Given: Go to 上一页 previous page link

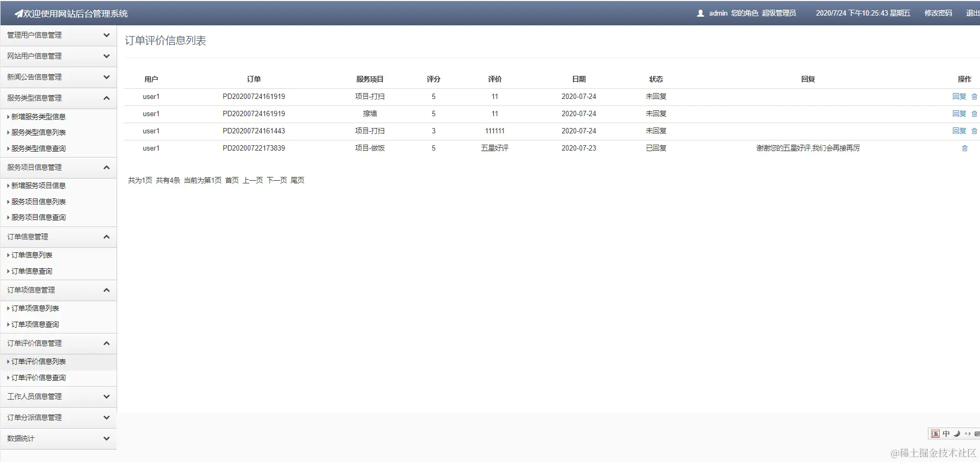Looking at the screenshot, I should pos(253,180).
